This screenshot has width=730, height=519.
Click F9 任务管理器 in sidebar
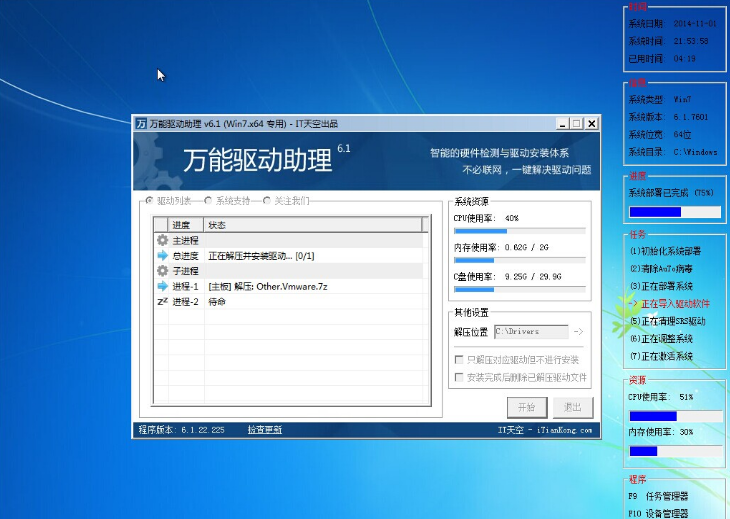658,496
